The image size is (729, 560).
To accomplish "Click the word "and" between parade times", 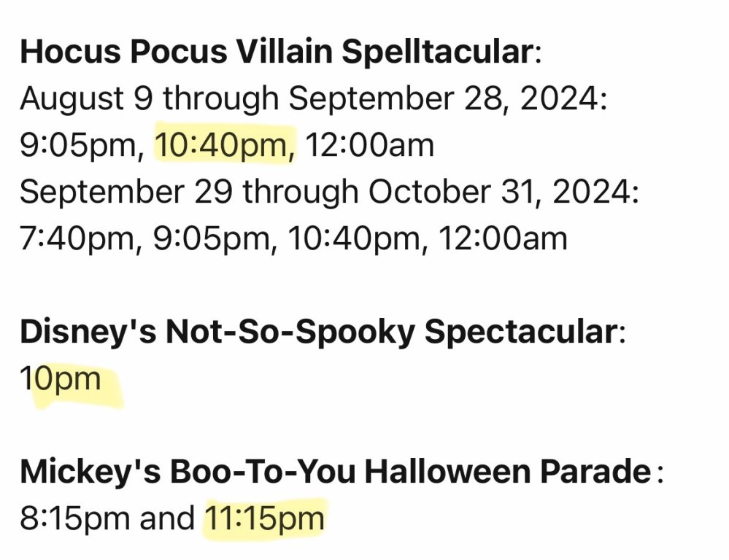I will point(172,519).
